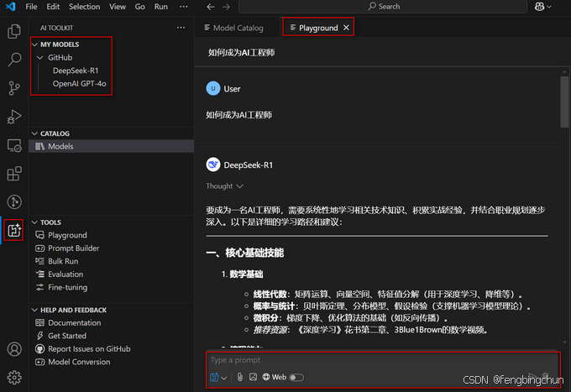The height and width of the screenshot is (392, 571).
Task: Select DeepSeek-R1 under GitHub models
Action: click(76, 71)
